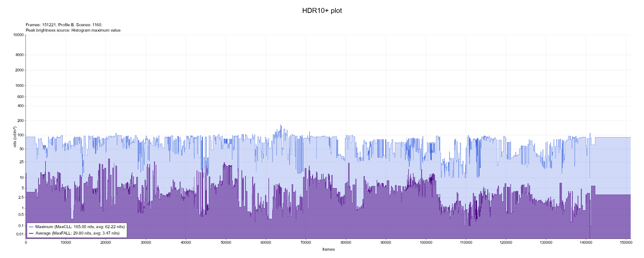Select the 'Peak brightness source' subtitle line
The image size is (644, 258).
coord(73,30)
